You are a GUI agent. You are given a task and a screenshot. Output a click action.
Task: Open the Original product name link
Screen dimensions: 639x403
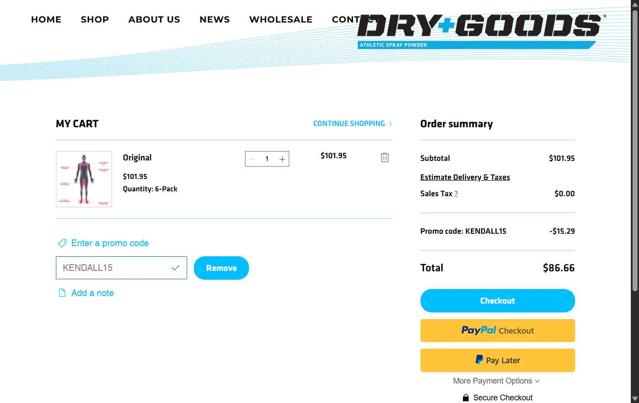pyautogui.click(x=137, y=158)
